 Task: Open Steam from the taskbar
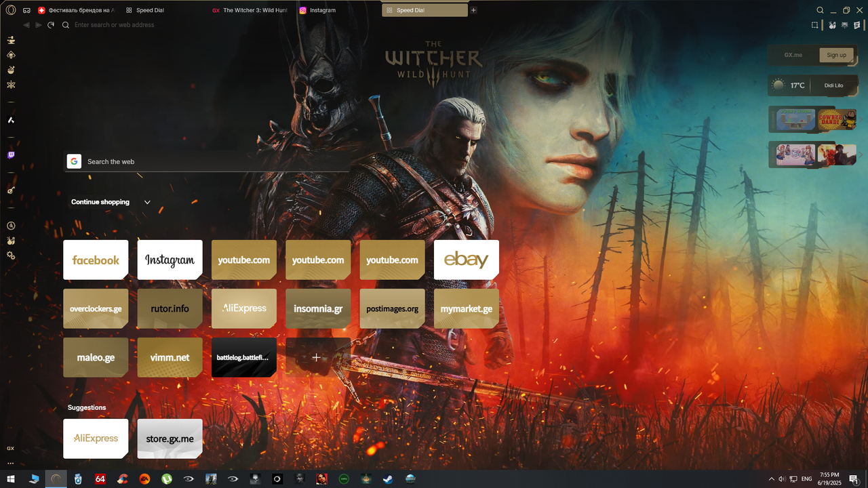click(x=387, y=479)
